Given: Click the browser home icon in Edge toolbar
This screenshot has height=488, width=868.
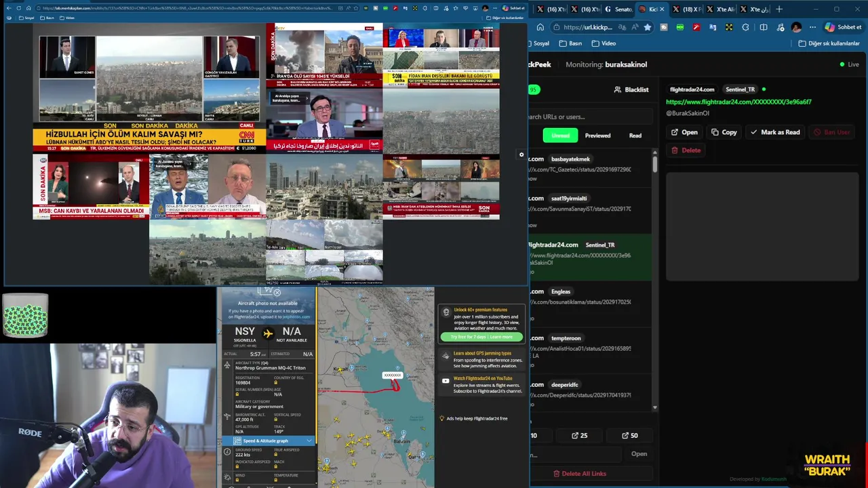Looking at the screenshot, I should click(540, 27).
